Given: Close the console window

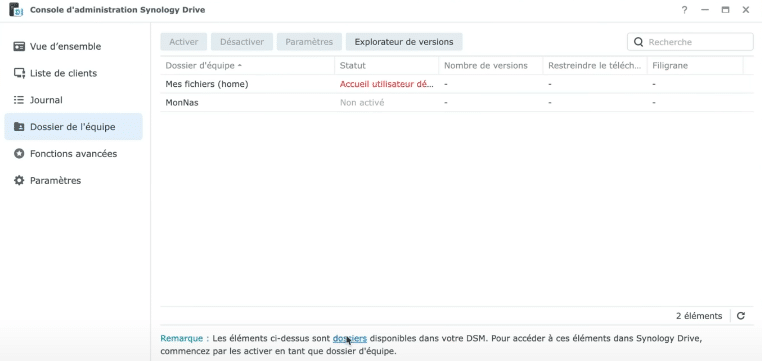Looking at the screenshot, I should tap(746, 10).
